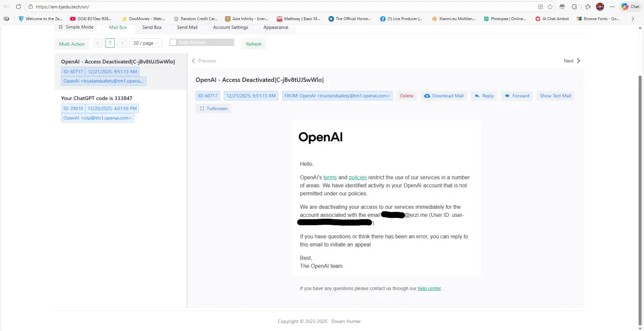Open Xiaomi.eu Multilang bookmark

(453, 19)
